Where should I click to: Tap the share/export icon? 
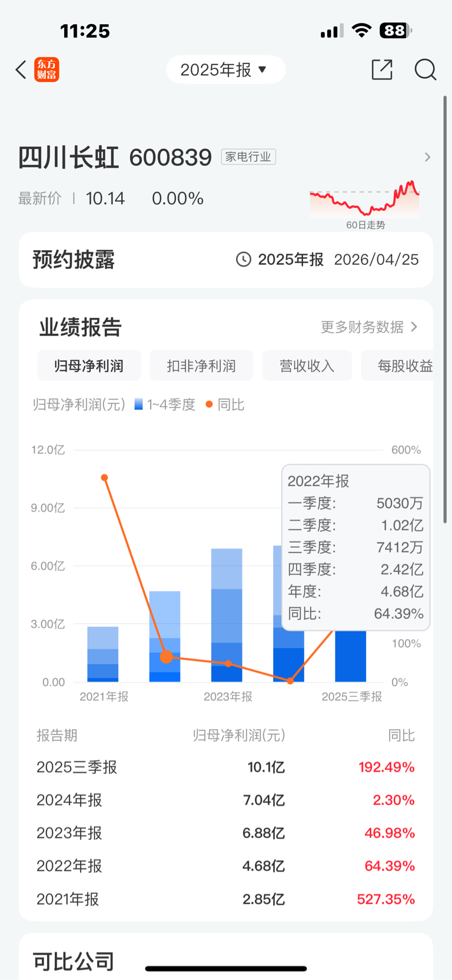point(382,69)
